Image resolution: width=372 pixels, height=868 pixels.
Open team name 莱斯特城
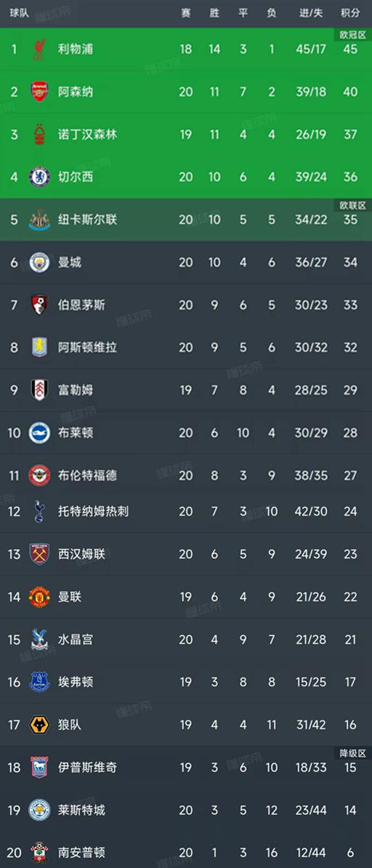81,810
